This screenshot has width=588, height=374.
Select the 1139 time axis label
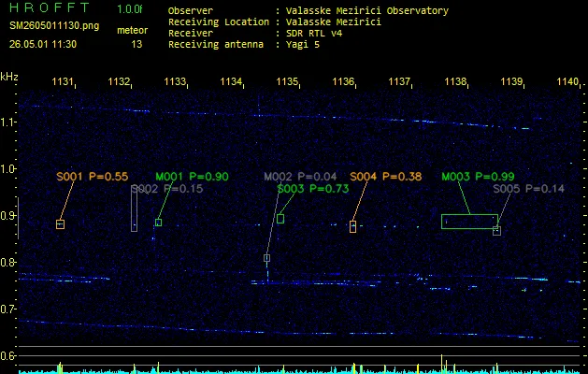(511, 81)
